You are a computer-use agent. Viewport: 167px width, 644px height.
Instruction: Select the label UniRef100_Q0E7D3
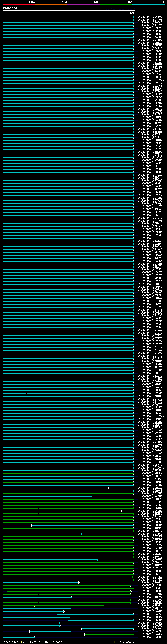[x=150, y=60]
